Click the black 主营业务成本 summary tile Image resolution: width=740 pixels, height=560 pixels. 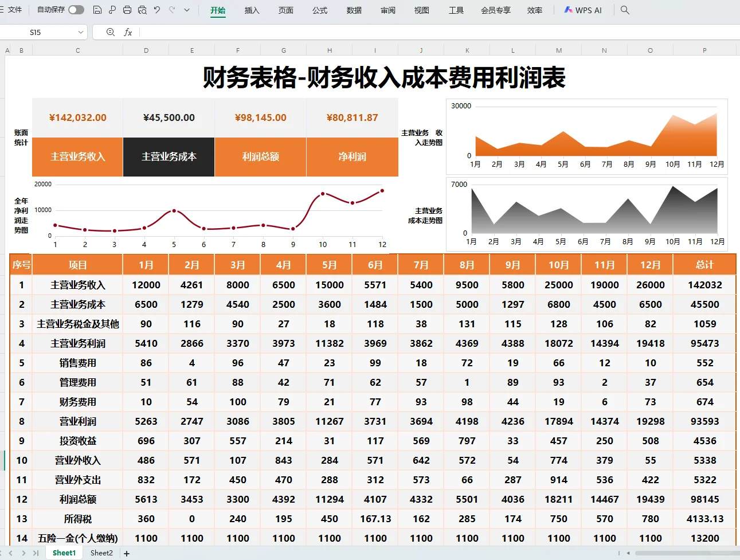coord(169,156)
